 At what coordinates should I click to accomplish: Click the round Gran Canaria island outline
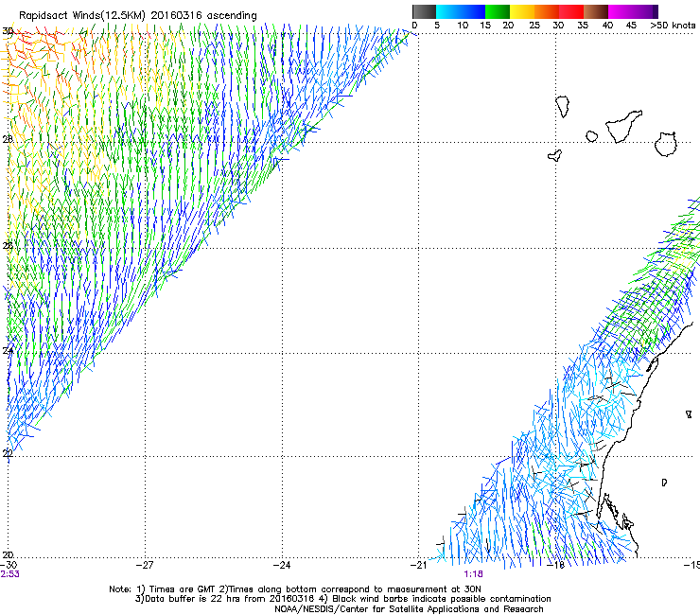tap(666, 144)
